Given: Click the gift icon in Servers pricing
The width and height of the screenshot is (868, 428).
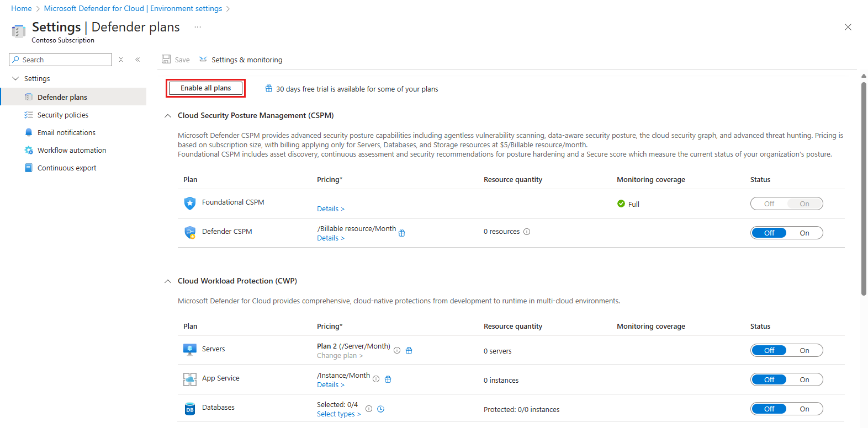Looking at the screenshot, I should pos(409,350).
